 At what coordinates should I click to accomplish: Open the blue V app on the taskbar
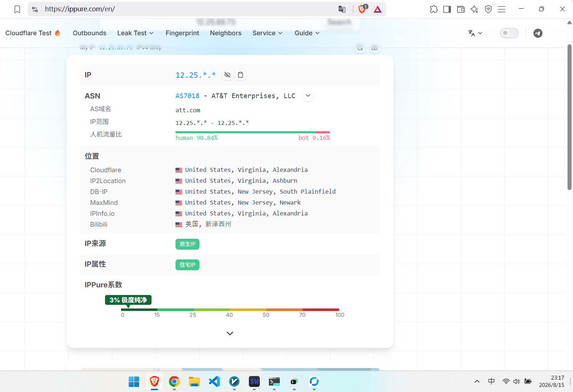pos(234,381)
